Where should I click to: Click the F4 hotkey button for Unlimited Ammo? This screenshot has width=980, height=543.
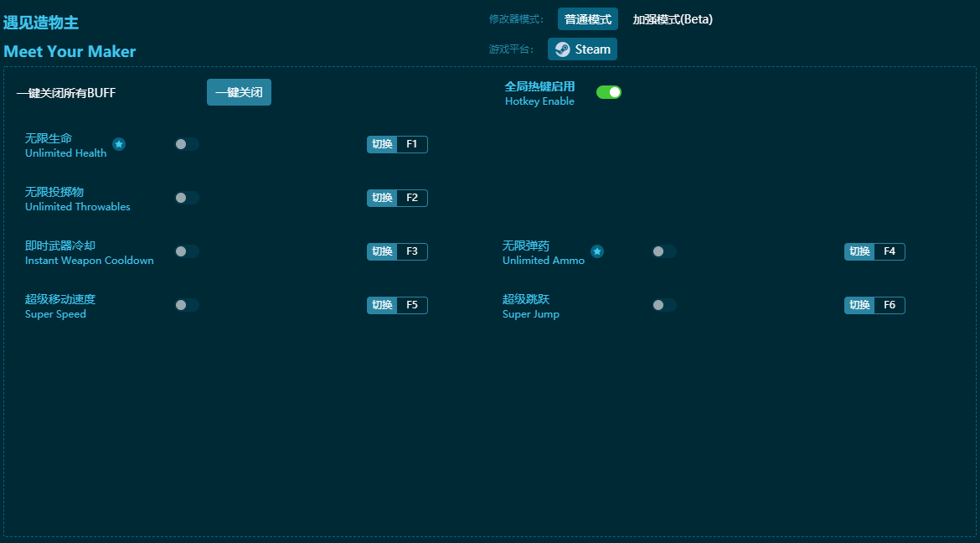889,251
